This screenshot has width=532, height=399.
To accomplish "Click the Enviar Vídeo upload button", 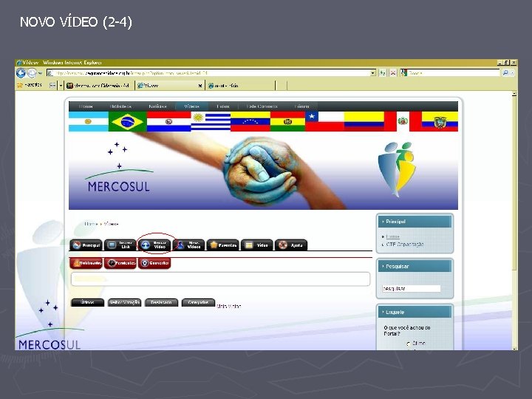I will [154, 245].
